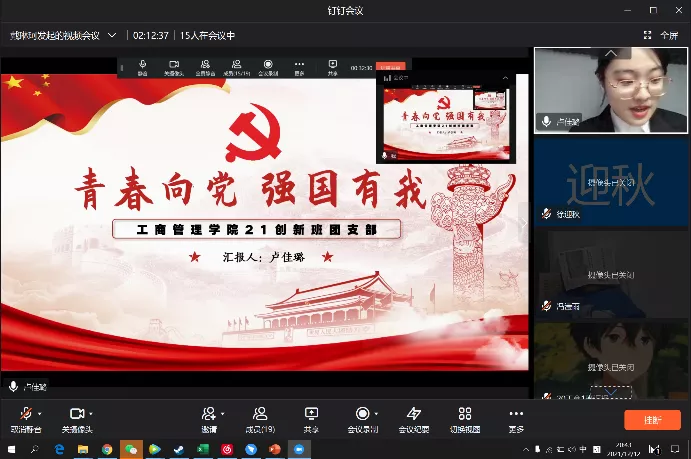Image resolution: width=691 pixels, height=459 pixels.
Task: Collapse side panel with right edge arrow
Action: click(524, 223)
